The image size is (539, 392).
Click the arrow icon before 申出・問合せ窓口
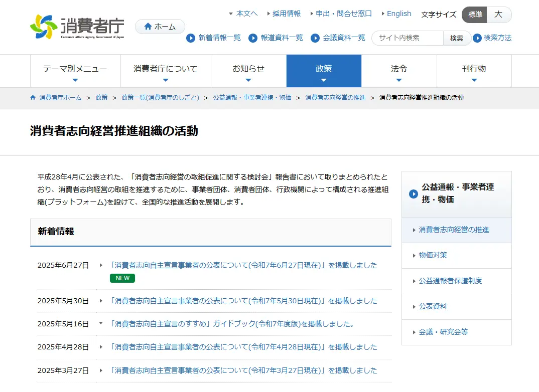click(312, 14)
